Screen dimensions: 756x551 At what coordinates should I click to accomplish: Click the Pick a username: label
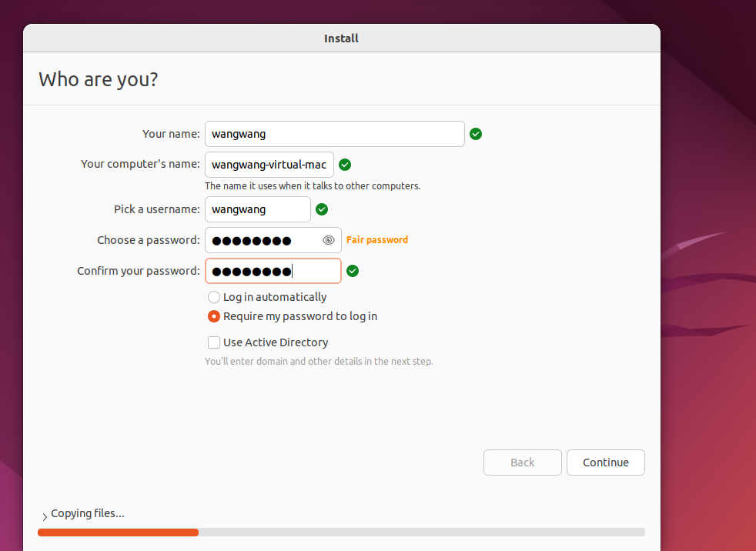(157, 209)
